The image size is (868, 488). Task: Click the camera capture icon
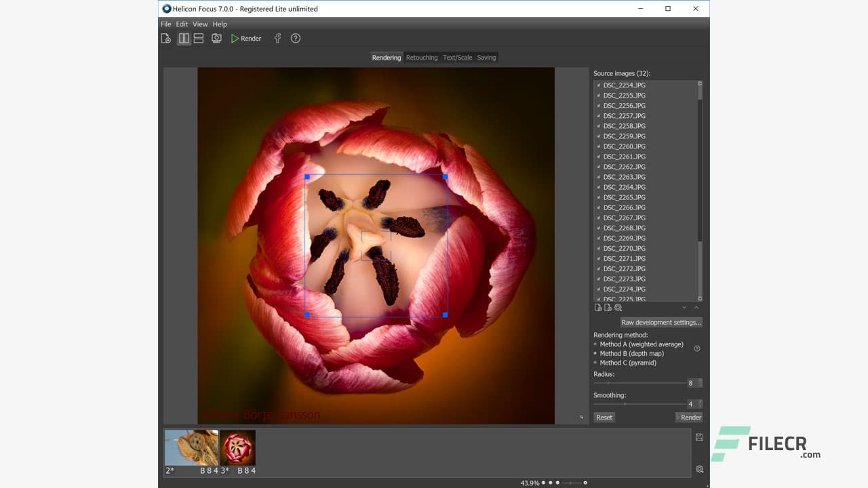tap(216, 38)
